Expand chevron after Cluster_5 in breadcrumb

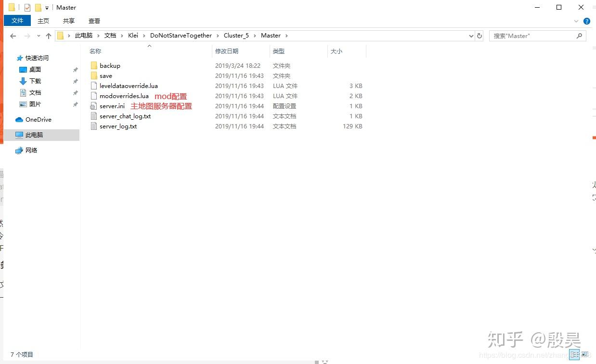tap(255, 36)
